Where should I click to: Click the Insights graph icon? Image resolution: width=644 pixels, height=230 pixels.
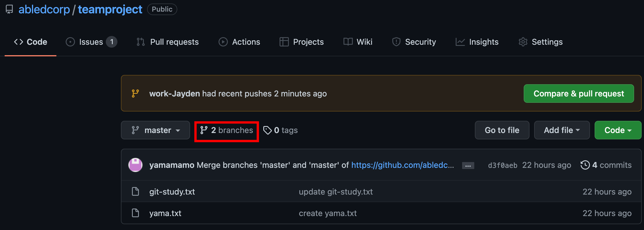[x=460, y=42]
